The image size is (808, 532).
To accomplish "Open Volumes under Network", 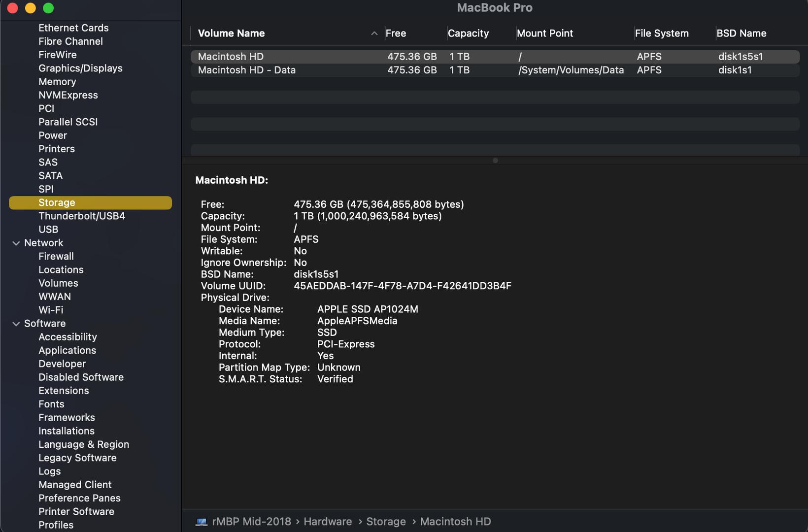I will point(58,283).
